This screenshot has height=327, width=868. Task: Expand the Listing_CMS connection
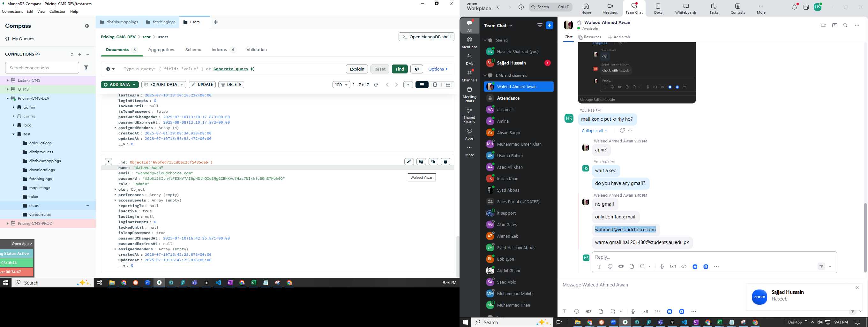tap(7, 80)
